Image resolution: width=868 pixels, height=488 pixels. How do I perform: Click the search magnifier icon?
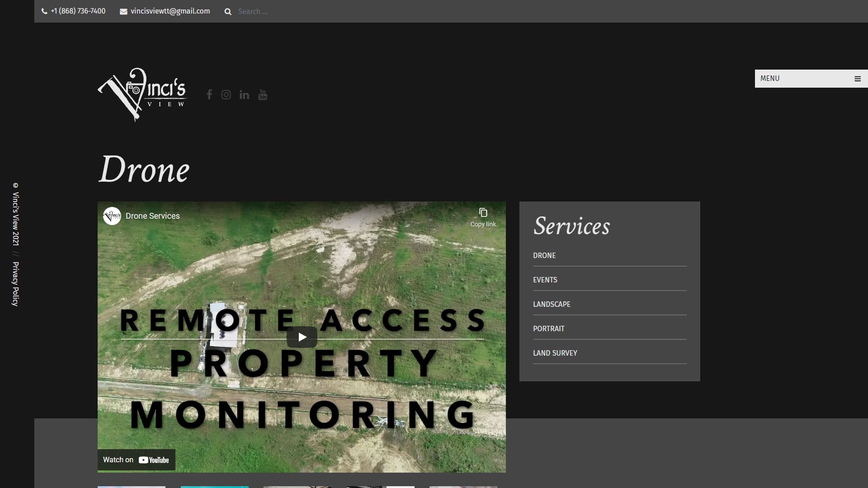(228, 12)
